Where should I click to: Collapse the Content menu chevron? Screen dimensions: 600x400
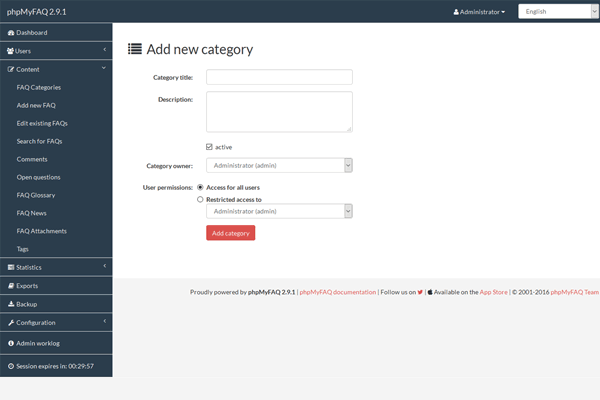104,68
